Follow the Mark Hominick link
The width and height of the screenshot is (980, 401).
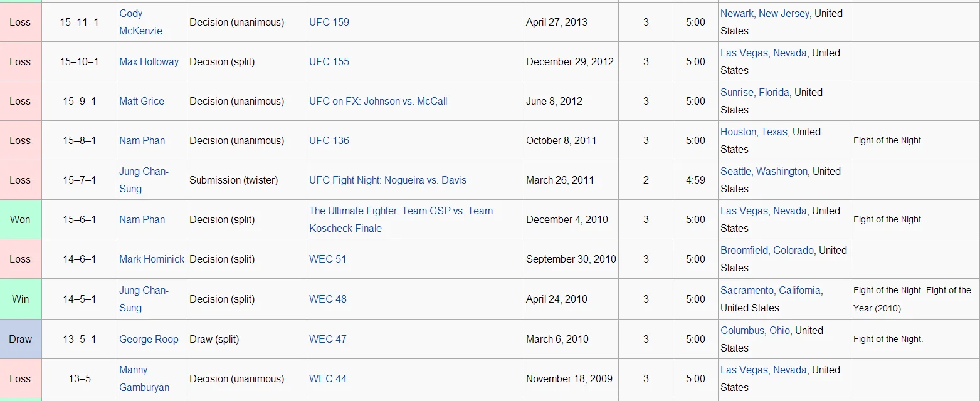point(152,259)
